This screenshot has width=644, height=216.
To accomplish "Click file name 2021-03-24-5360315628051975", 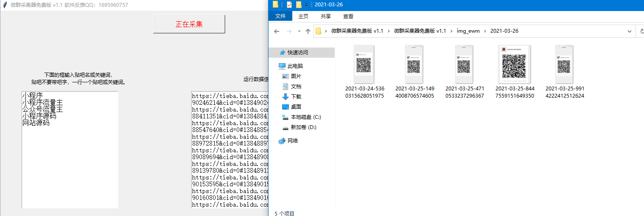I will [364, 92].
